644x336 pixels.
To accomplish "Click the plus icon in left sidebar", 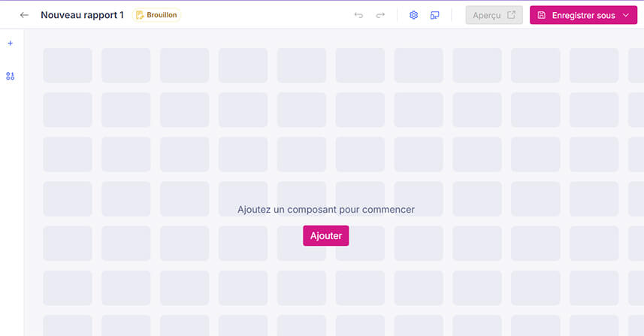I will point(11,43).
